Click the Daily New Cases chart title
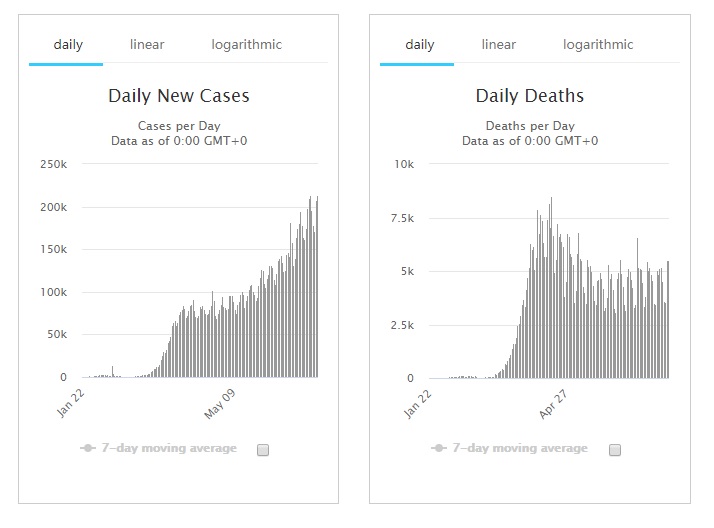The image size is (714, 528). tap(179, 96)
